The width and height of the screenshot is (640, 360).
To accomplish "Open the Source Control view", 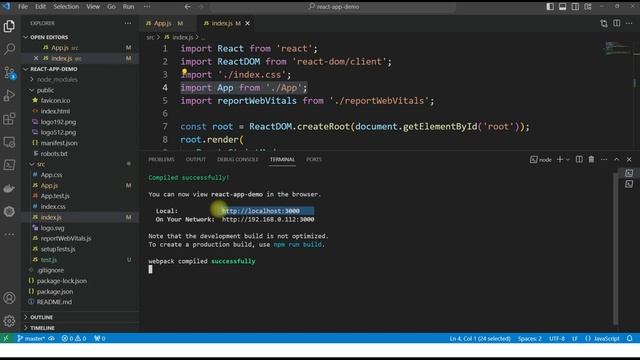I will click(9, 73).
